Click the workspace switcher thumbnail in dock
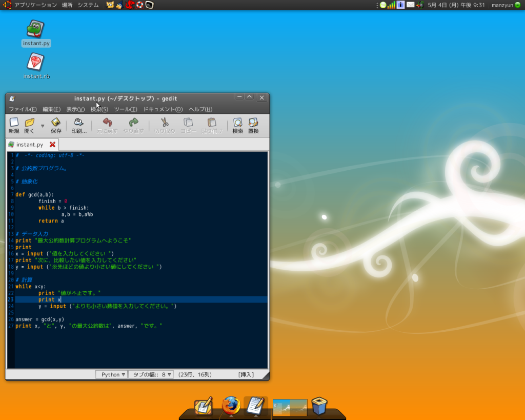Viewport: 525px width, 420px height. tap(290, 407)
